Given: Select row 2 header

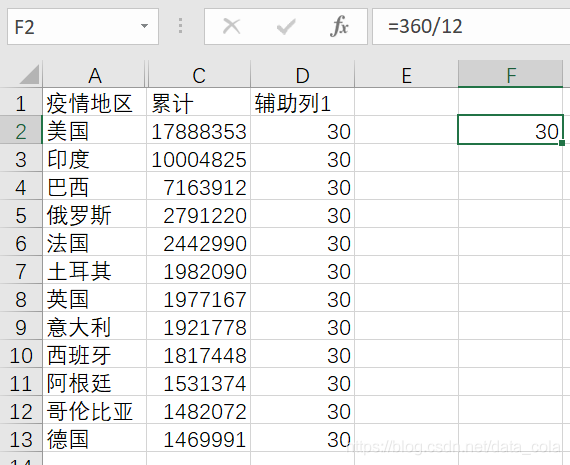Looking at the screenshot, I should [x=21, y=130].
